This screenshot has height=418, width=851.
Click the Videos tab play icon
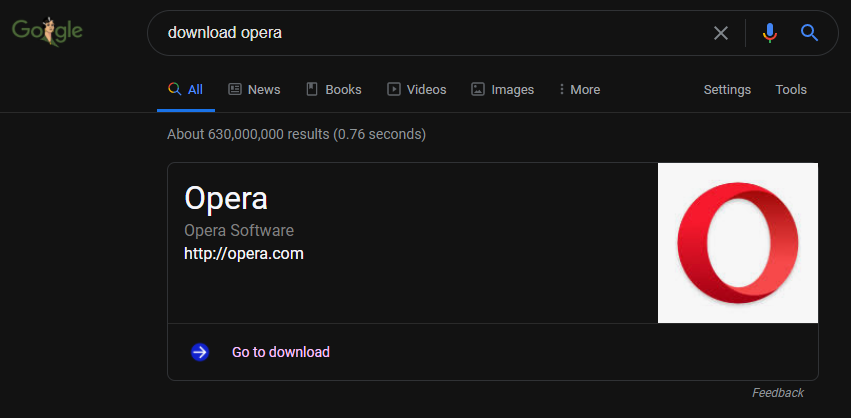click(394, 89)
